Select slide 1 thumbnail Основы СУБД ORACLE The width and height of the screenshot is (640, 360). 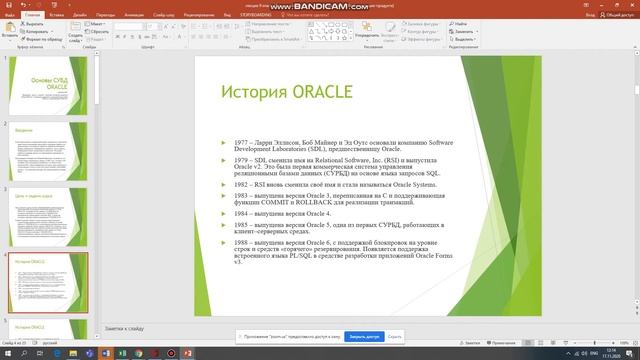pos(48,86)
